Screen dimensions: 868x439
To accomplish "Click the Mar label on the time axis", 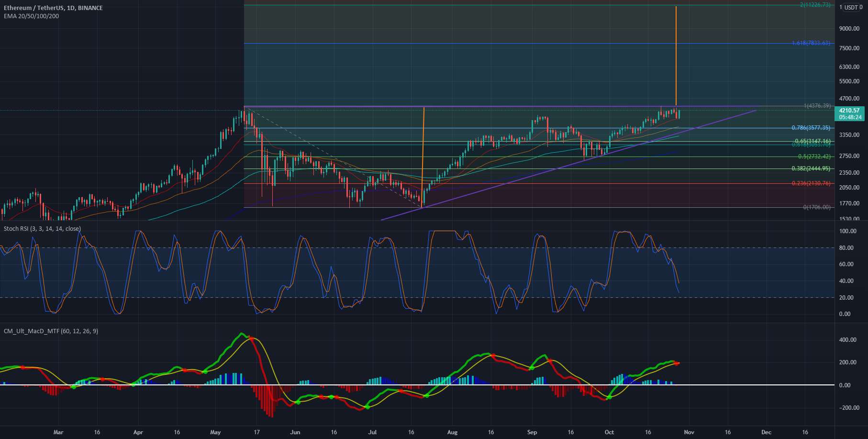I will (58, 432).
